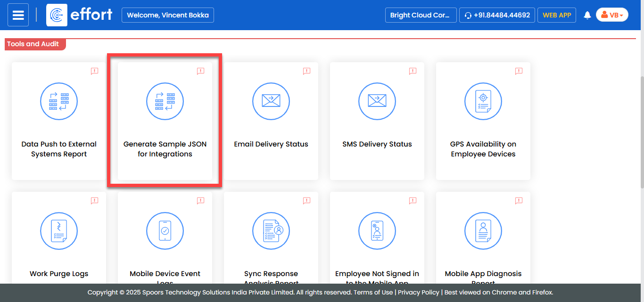Click the vertical page scrollbar
This screenshot has height=302, width=644.
tap(641, 132)
